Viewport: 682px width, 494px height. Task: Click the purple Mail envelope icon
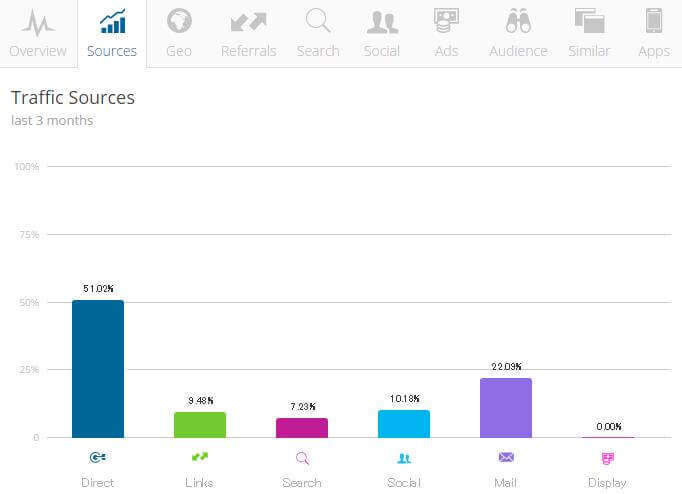coord(506,457)
